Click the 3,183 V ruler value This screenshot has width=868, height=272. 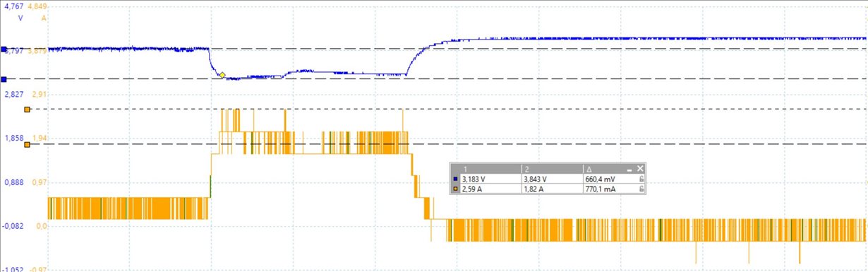tap(474, 179)
